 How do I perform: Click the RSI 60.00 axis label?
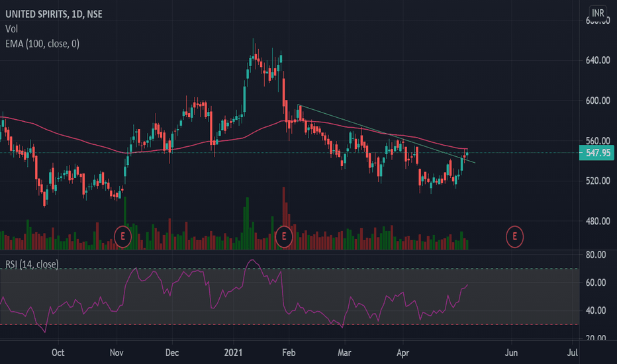(x=596, y=283)
